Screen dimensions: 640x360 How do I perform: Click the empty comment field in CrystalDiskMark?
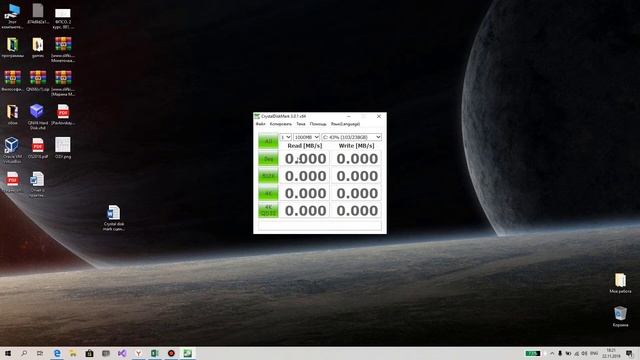click(x=320, y=225)
